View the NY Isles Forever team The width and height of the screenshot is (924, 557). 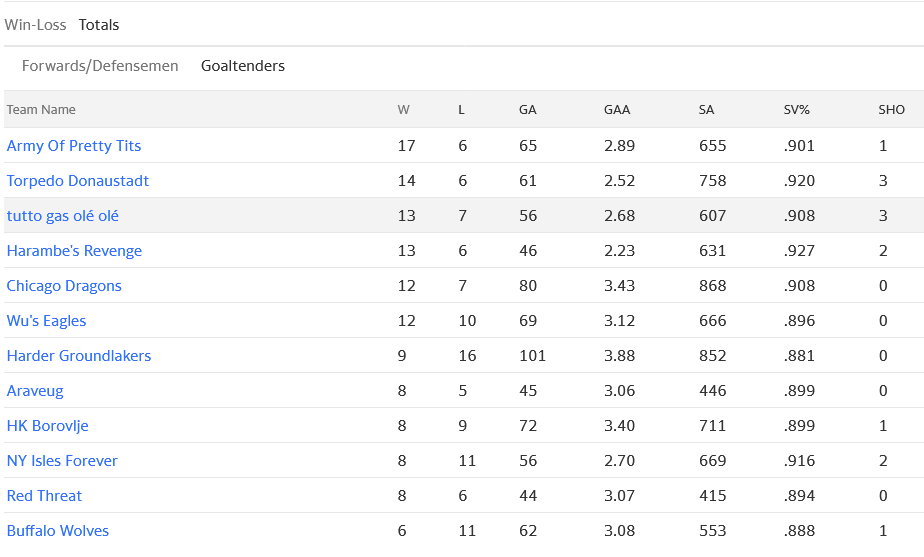point(62,461)
